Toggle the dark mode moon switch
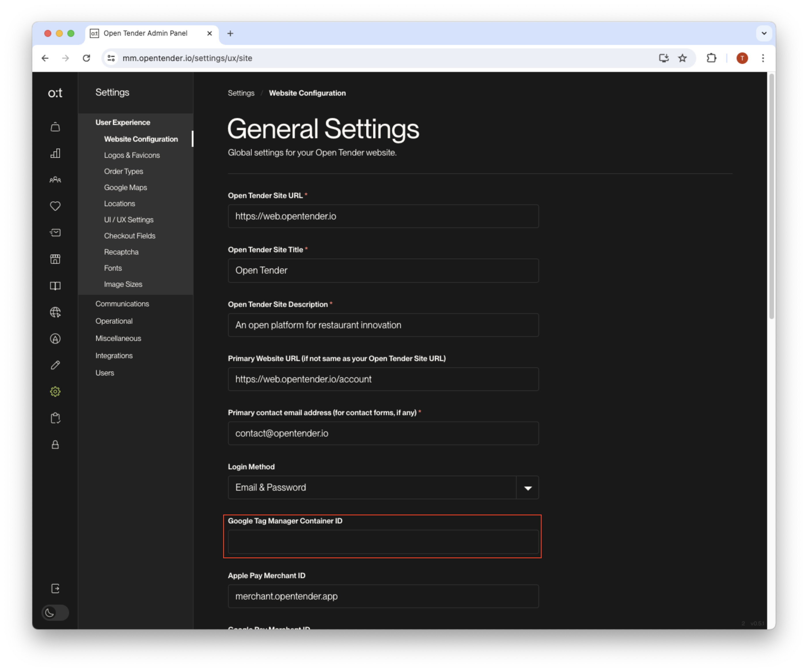808x672 pixels. pyautogui.click(x=55, y=613)
